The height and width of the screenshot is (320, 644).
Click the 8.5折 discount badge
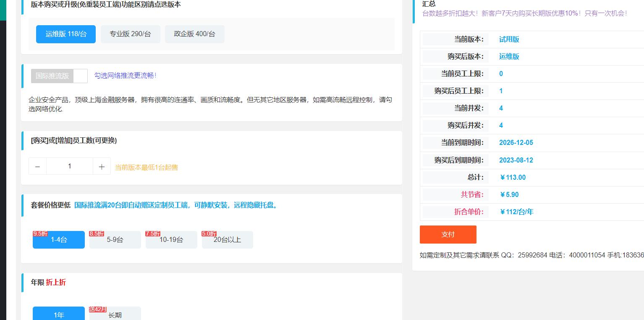click(97, 233)
